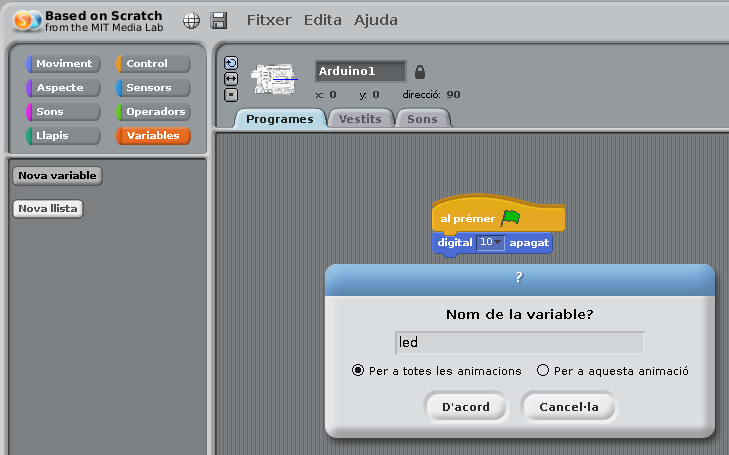Open the Ajuda menu

coord(376,20)
